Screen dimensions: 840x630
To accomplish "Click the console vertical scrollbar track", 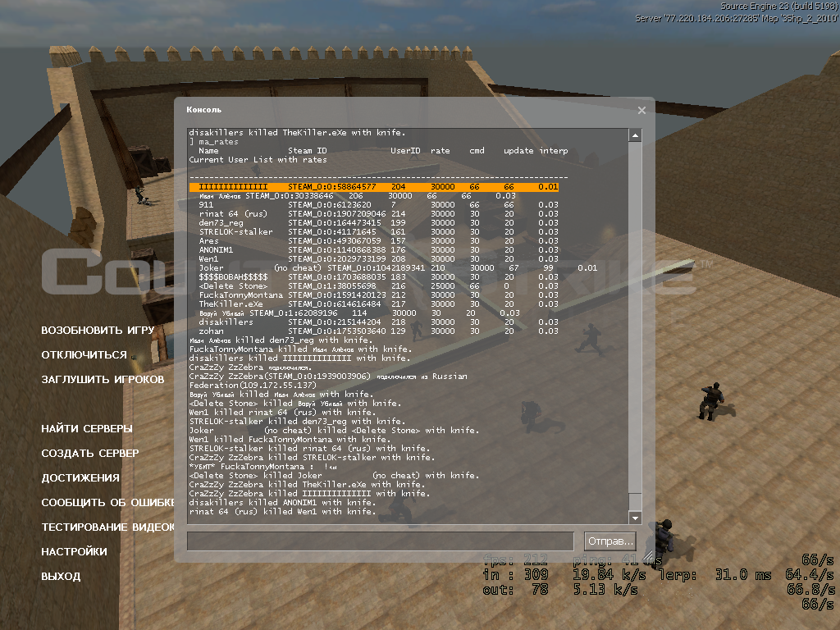I will (635, 326).
